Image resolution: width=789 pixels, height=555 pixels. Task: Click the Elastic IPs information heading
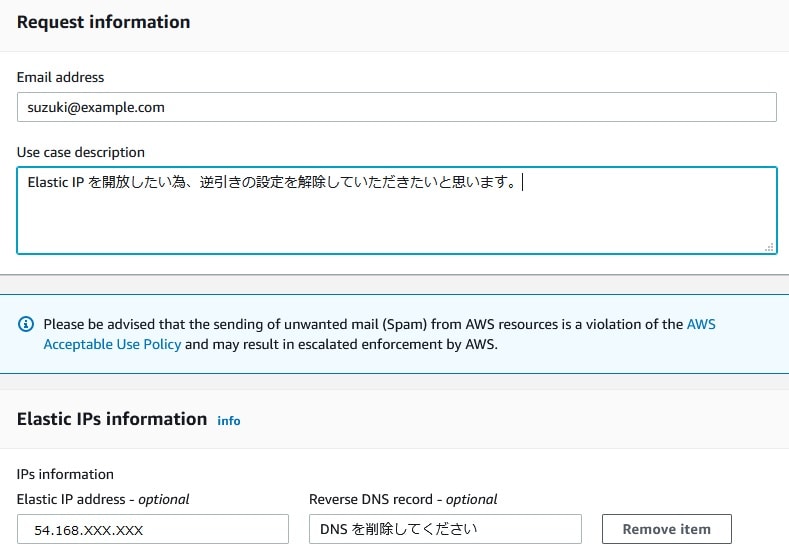click(x=112, y=419)
